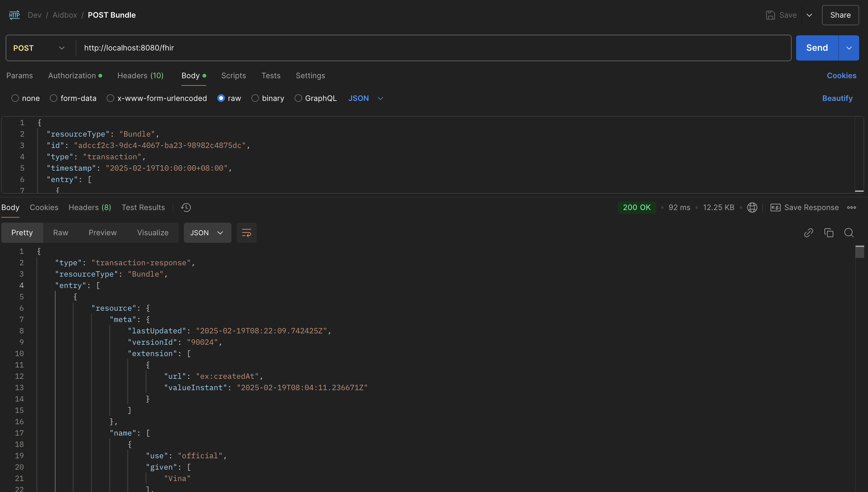The width and height of the screenshot is (868, 492).
Task: Switch to the Headers (10) request tab
Action: 141,75
